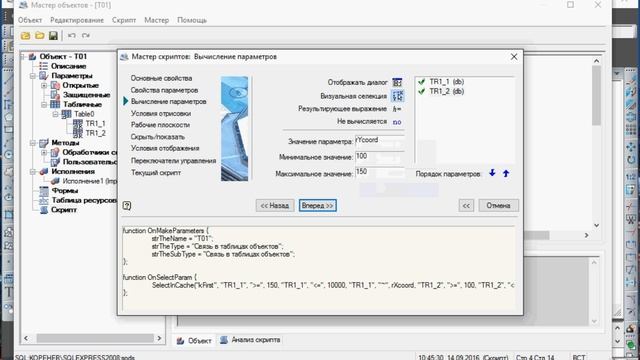The width and height of the screenshot is (640, 360).
Task: Click the 'Не вычисляется' no icon
Action: coord(397,122)
